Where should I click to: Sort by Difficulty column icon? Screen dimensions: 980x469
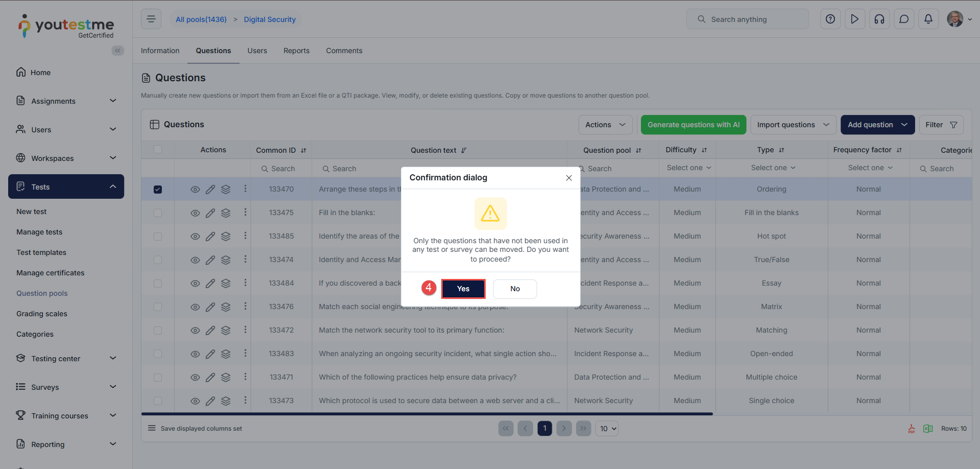[704, 150]
